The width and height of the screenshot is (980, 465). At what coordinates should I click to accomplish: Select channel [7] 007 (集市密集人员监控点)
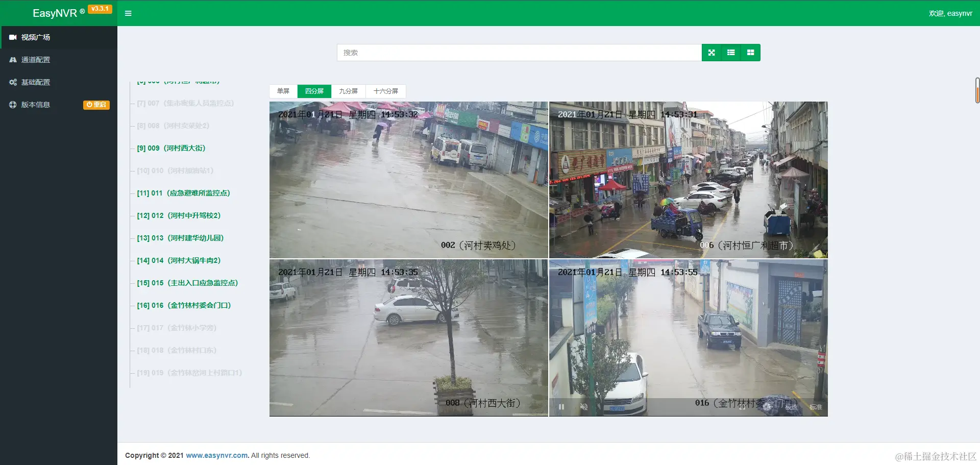(185, 103)
